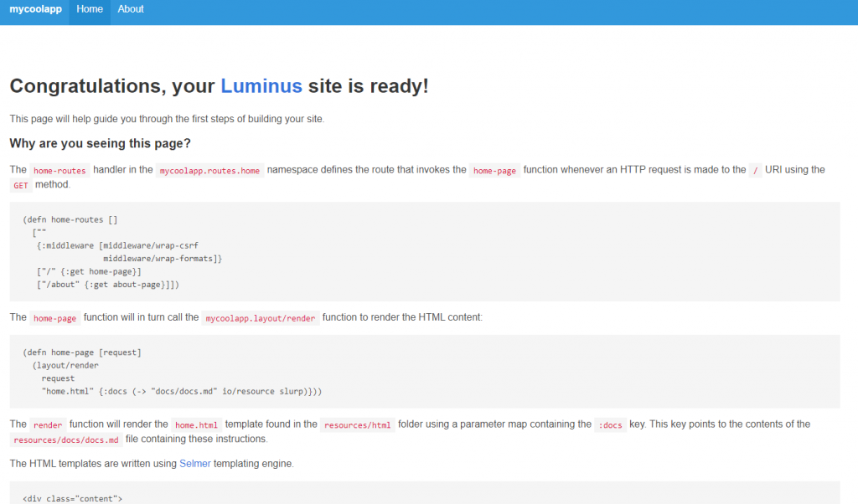Click the '["/" {:get home-page}]' code line
The width and height of the screenshot is (858, 504).
pyautogui.click(x=89, y=272)
